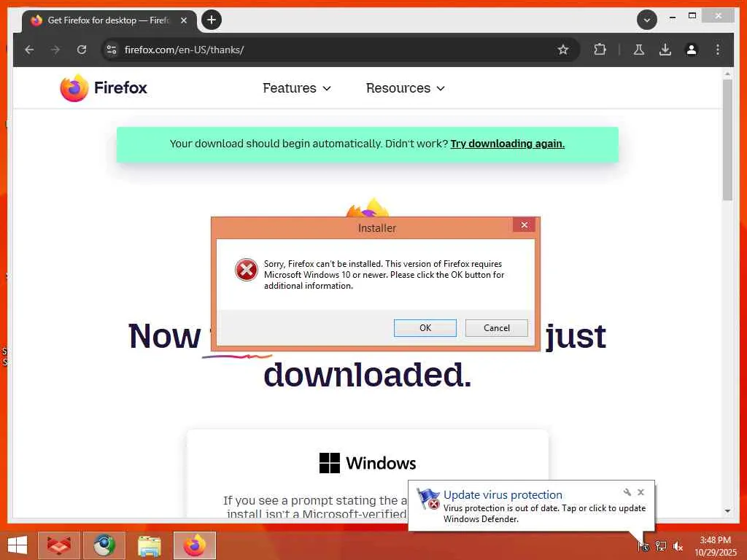Open the red fox app in taskbar
747x560 pixels.
point(58,545)
